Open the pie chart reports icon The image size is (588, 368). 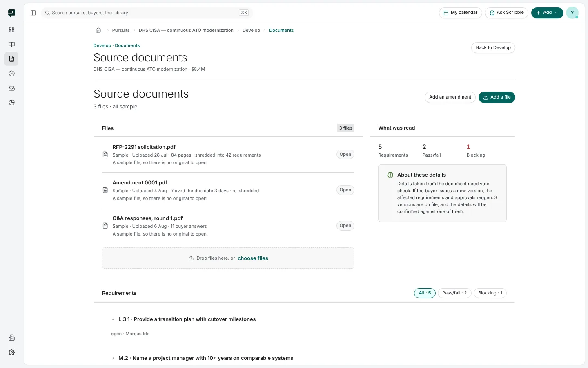tap(11, 103)
